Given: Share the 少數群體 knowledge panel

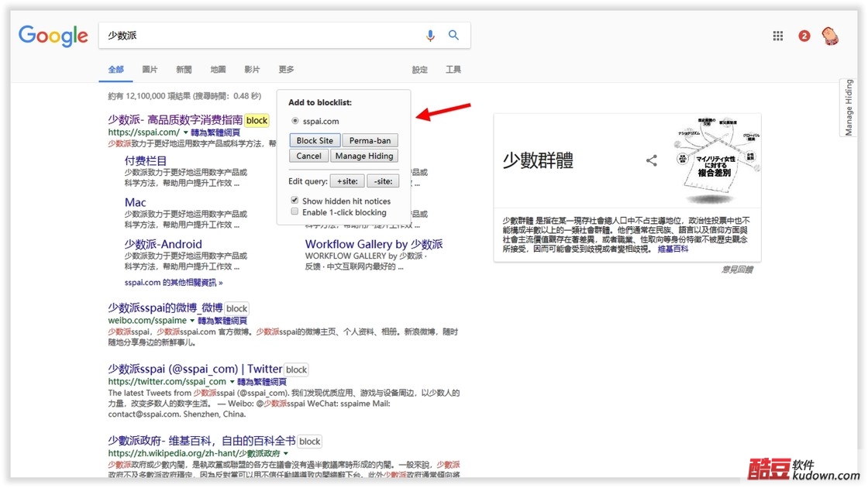Looking at the screenshot, I should [x=652, y=160].
